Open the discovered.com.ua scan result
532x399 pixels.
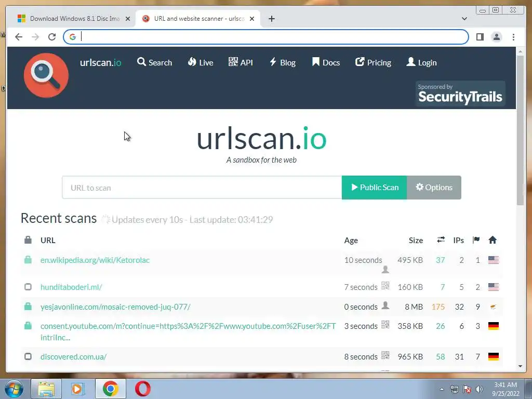[74, 356]
